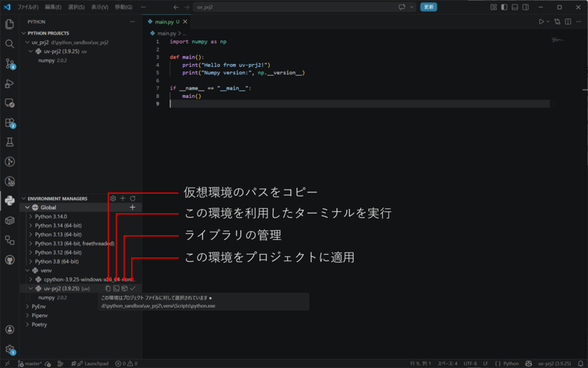
Task: Toggle the primary side bar layout button
Action: tap(504, 7)
